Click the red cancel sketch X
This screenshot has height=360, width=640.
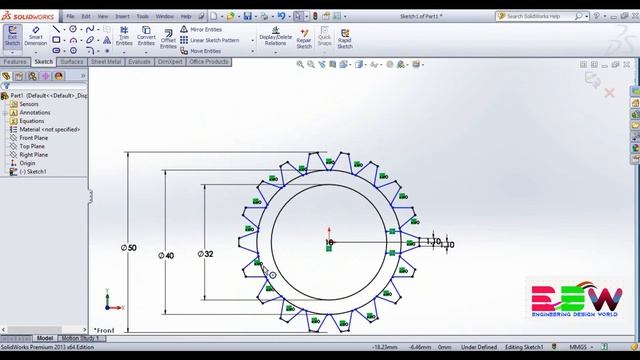click(x=609, y=93)
